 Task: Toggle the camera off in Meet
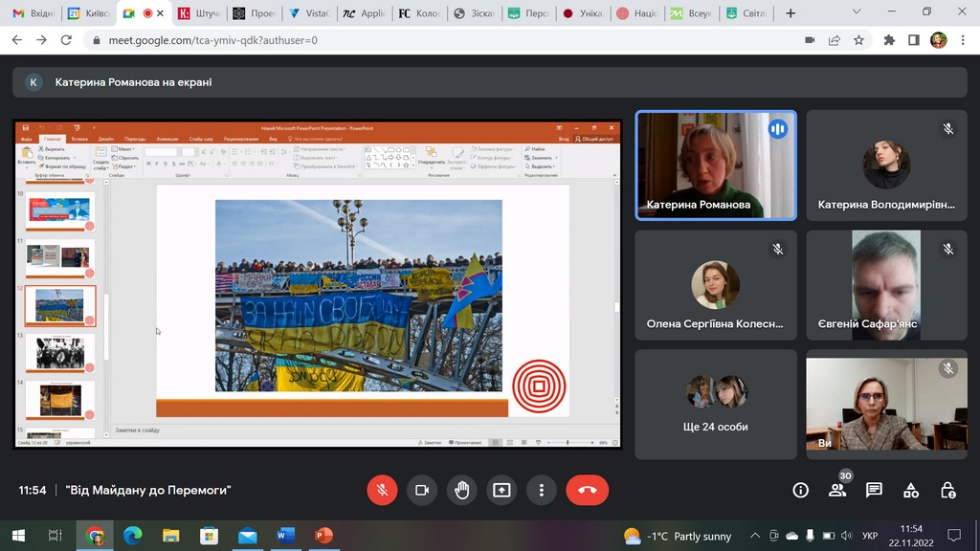pyautogui.click(x=421, y=490)
